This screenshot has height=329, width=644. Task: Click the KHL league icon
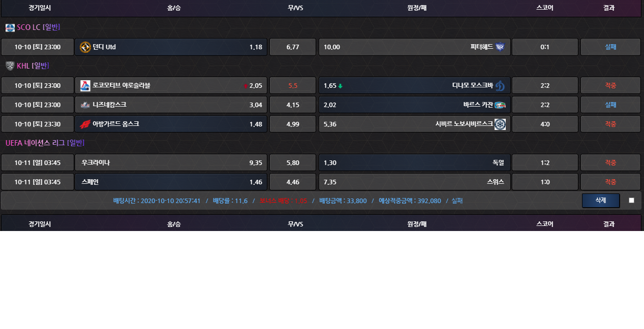point(10,66)
